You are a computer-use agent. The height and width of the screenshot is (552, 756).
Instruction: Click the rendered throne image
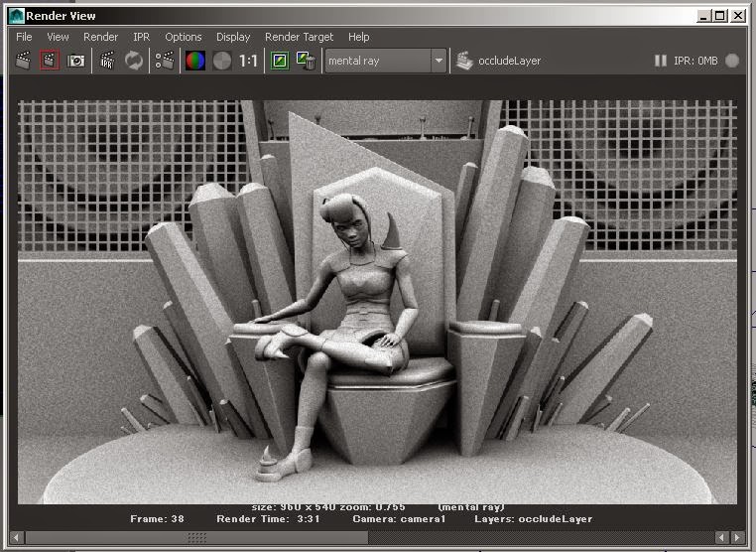coord(377,302)
